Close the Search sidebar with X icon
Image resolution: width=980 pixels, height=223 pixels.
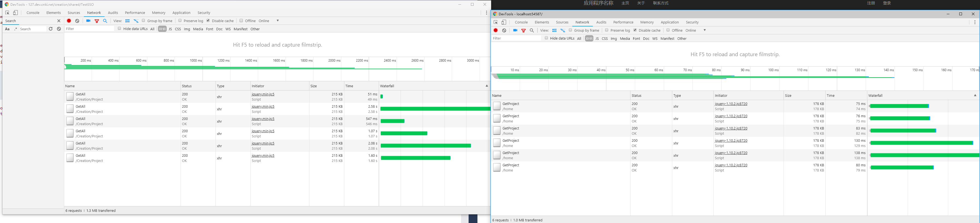(59, 21)
